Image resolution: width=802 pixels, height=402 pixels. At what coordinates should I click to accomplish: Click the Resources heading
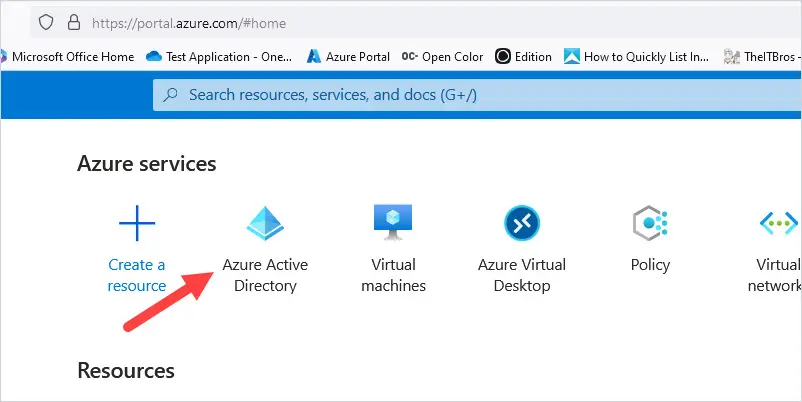pyautogui.click(x=126, y=371)
